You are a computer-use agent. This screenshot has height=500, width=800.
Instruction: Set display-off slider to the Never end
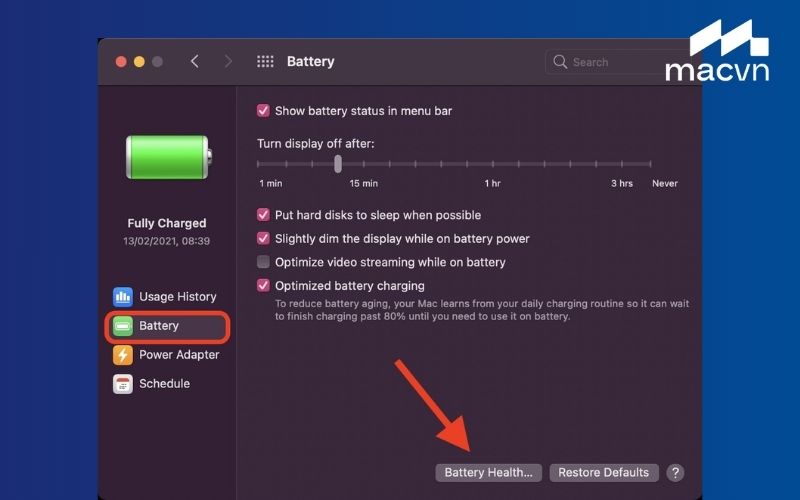click(650, 164)
